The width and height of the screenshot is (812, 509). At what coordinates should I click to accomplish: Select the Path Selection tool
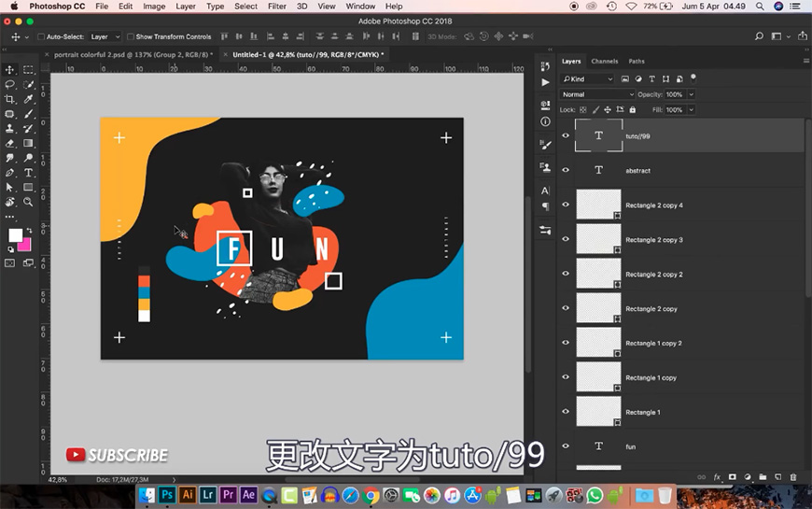(x=10, y=187)
